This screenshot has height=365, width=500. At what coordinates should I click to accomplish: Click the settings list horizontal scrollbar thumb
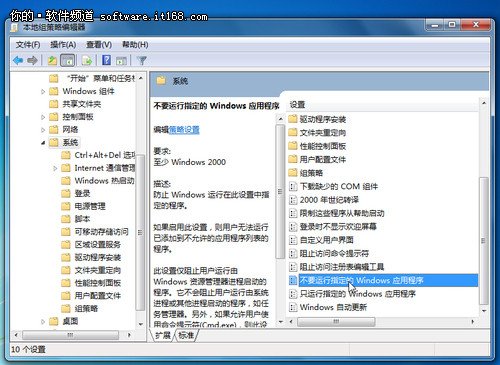click(336, 322)
